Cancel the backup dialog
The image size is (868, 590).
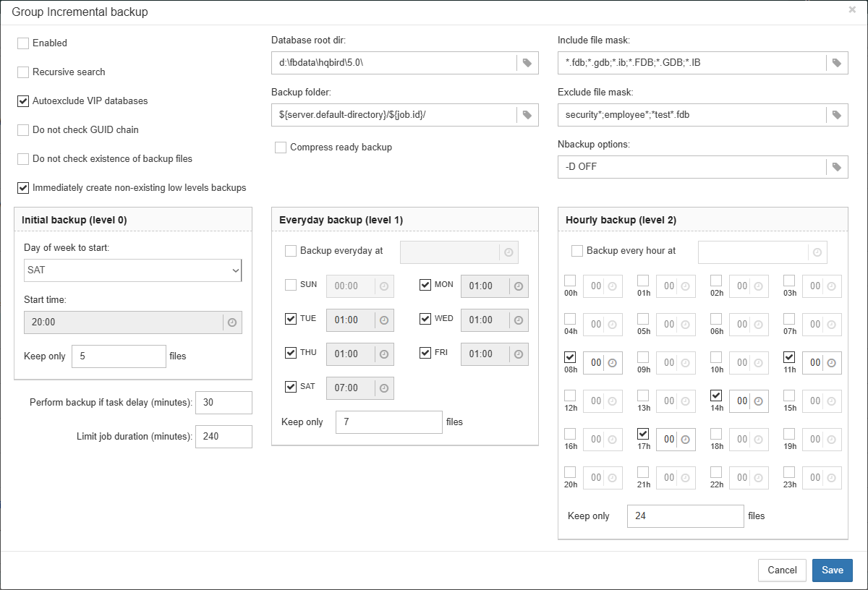(782, 570)
